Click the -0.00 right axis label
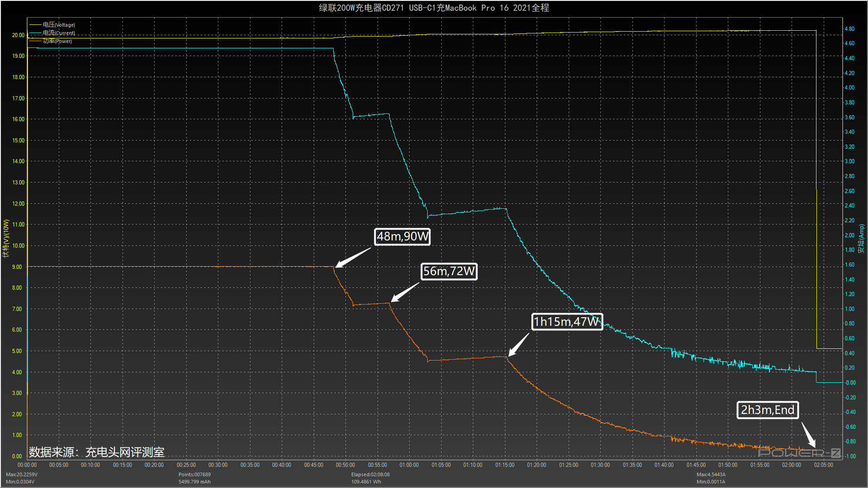The height and width of the screenshot is (488, 868). tap(850, 383)
